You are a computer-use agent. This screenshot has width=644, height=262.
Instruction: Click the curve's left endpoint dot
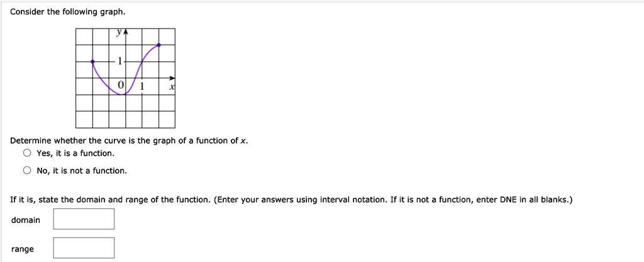coord(93,62)
